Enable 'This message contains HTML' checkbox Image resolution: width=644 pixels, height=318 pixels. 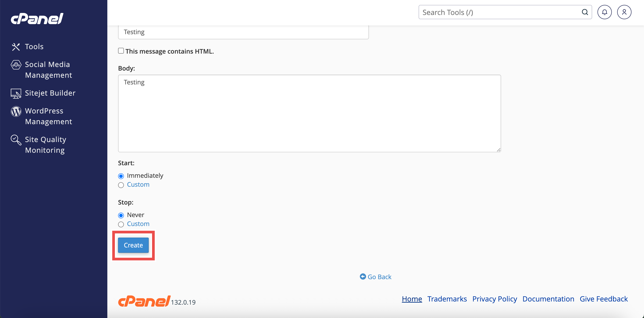click(121, 51)
